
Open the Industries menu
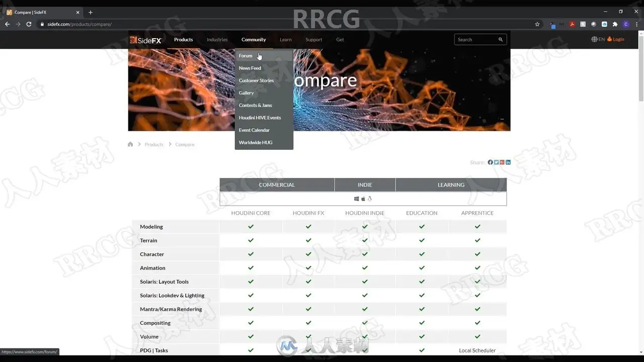point(217,40)
